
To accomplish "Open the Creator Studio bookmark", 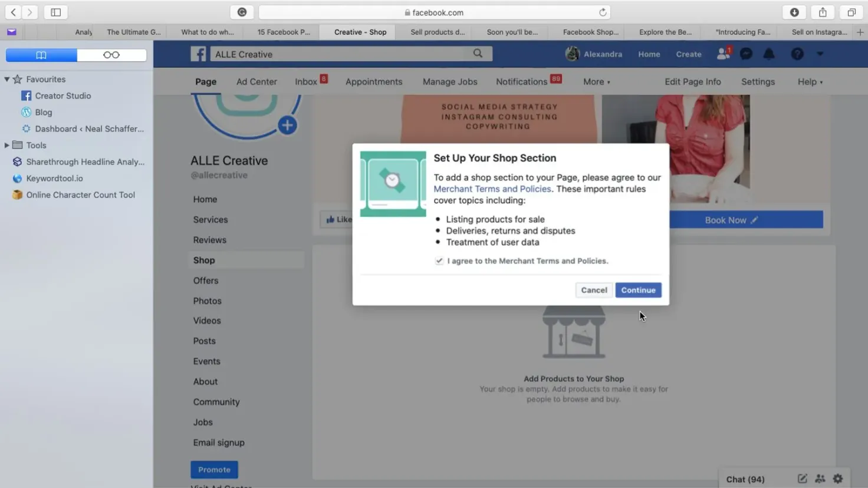I will pos(57,95).
